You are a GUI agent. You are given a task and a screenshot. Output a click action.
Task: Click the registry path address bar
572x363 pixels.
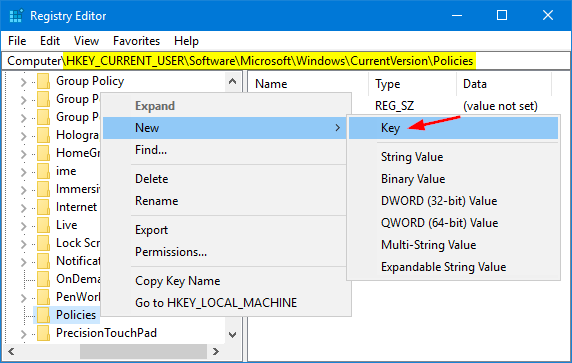[x=286, y=61]
